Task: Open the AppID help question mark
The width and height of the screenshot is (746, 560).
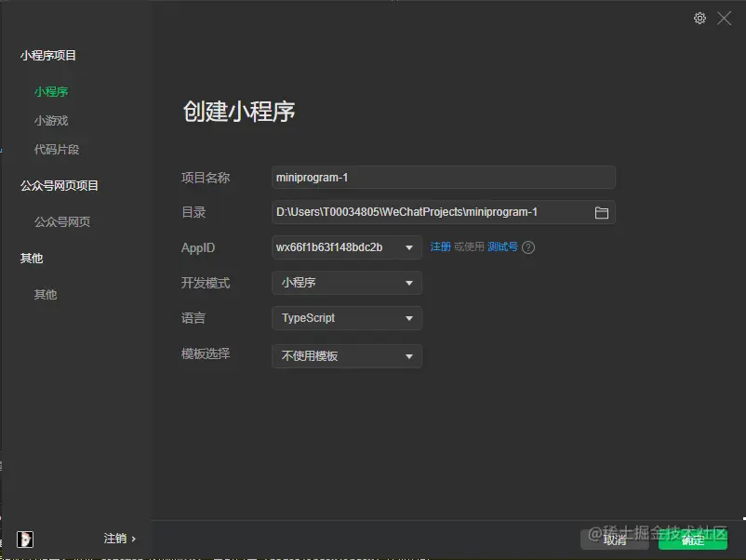Action: pyautogui.click(x=528, y=247)
